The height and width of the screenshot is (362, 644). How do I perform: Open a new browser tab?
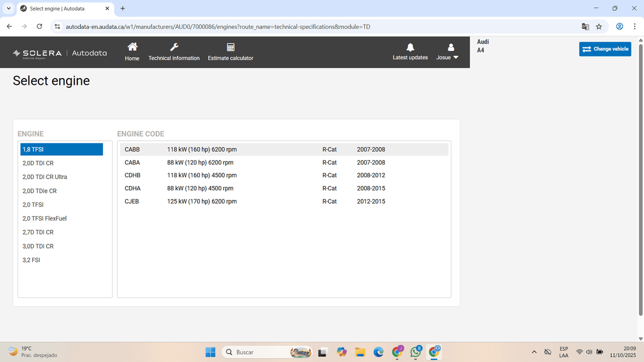pyautogui.click(x=123, y=9)
